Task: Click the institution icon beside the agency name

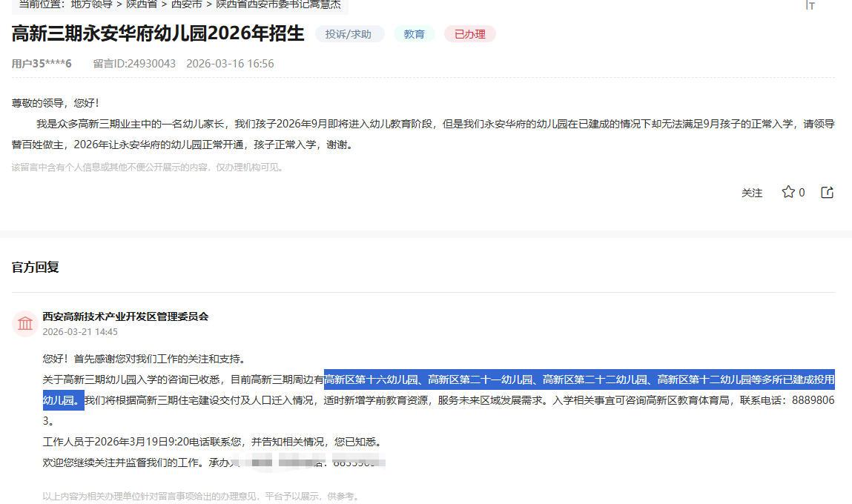Action: 24,323
